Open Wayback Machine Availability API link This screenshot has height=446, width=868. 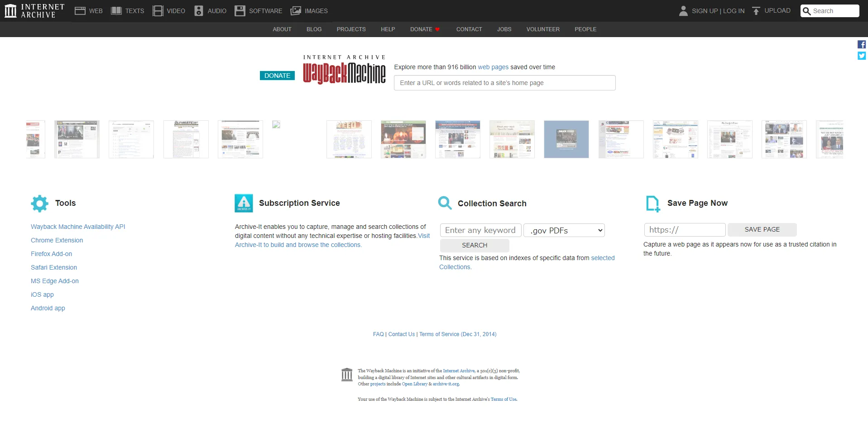coord(78,227)
